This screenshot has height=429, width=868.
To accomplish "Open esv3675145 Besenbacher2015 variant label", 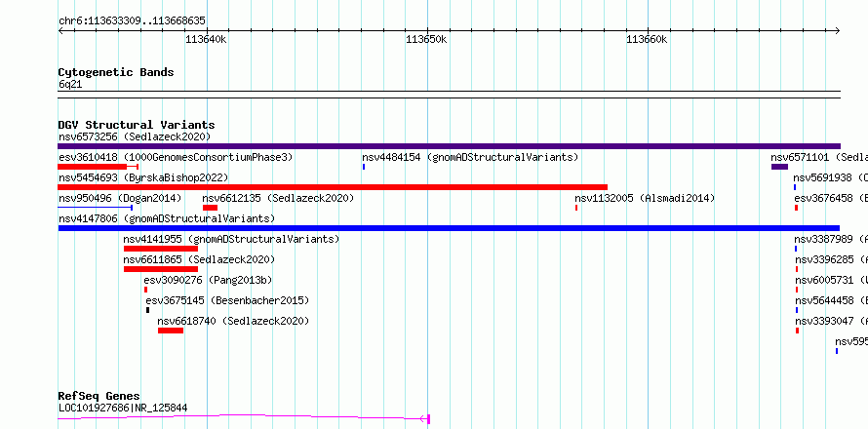I will (x=227, y=300).
